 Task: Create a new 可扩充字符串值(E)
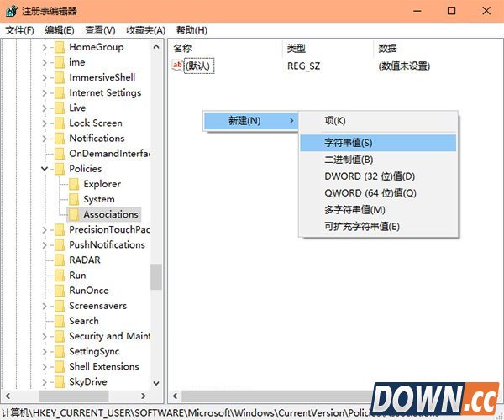378,227
